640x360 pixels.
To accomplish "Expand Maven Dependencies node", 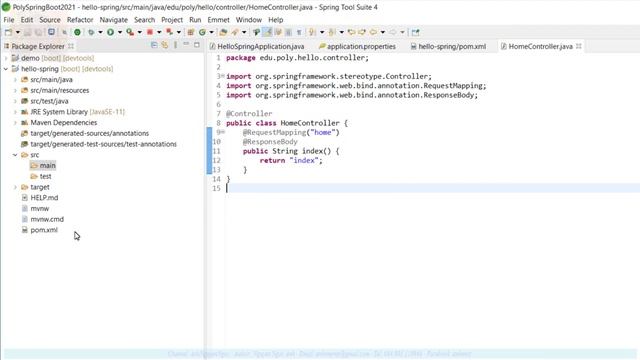I will tap(16, 123).
